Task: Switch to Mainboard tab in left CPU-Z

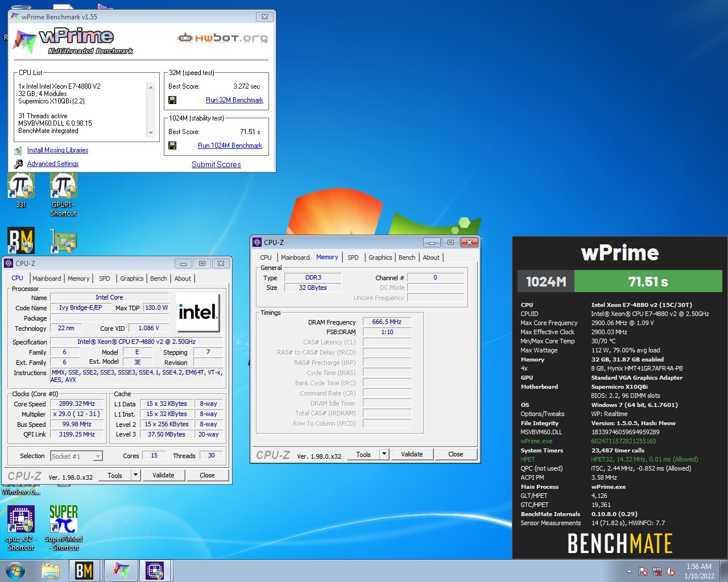Action: pyautogui.click(x=47, y=278)
